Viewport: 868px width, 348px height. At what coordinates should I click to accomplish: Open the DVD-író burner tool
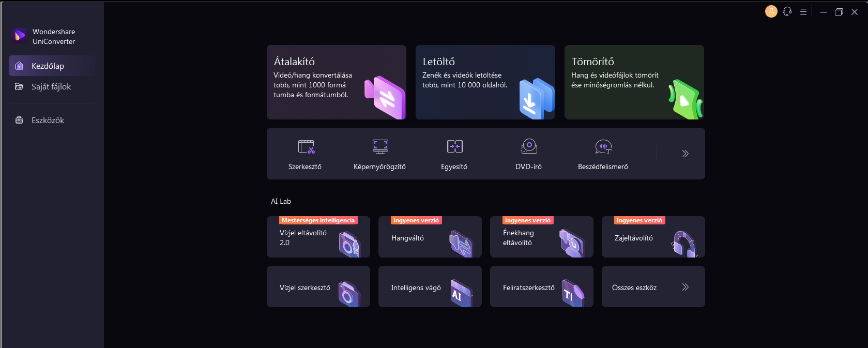click(528, 154)
